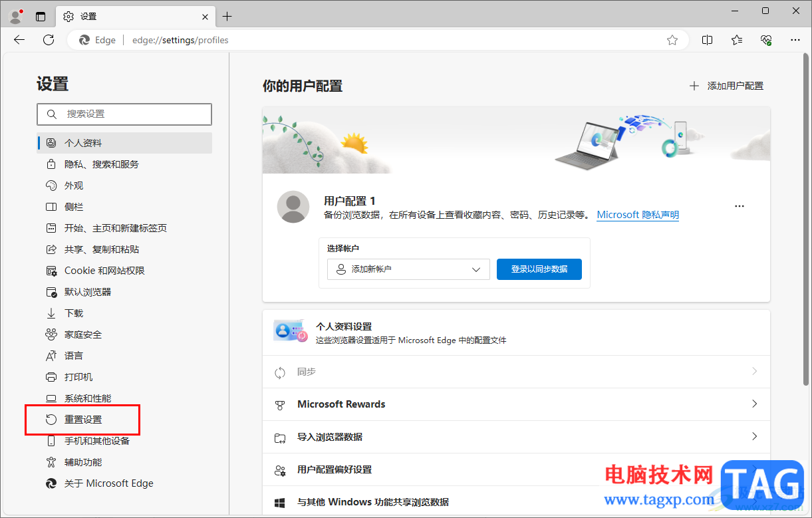Image resolution: width=812 pixels, height=518 pixels.
Task: Open the profile options (...) button
Action: [739, 206]
